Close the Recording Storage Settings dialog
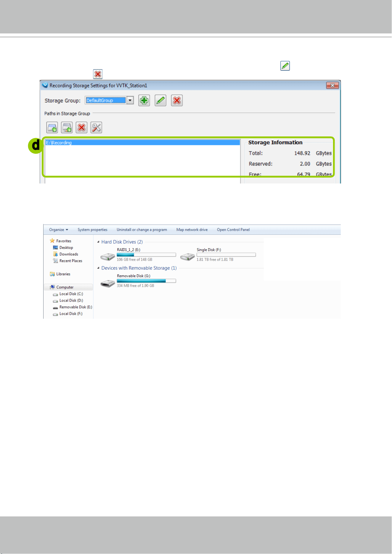The image size is (392, 554). click(x=332, y=86)
